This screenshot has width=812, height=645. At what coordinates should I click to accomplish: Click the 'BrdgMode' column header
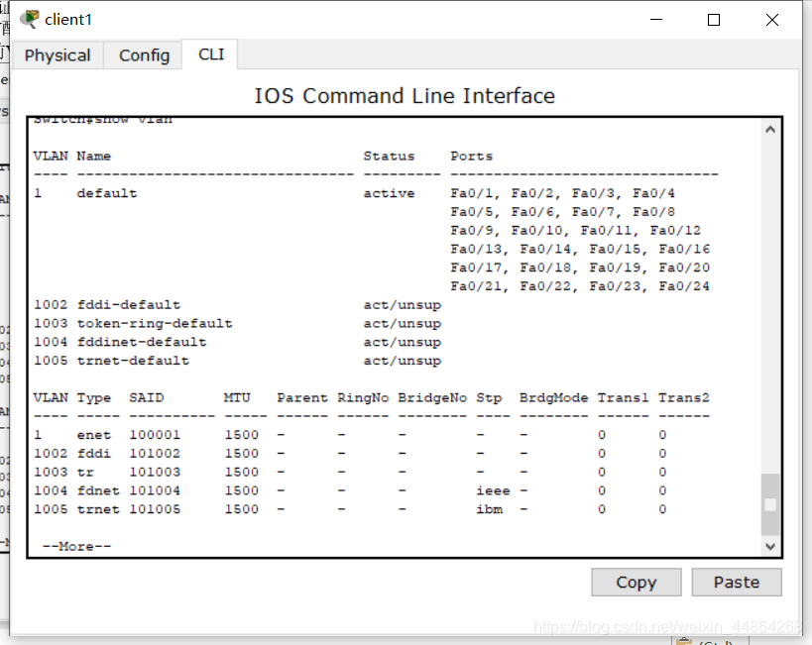click(x=553, y=397)
